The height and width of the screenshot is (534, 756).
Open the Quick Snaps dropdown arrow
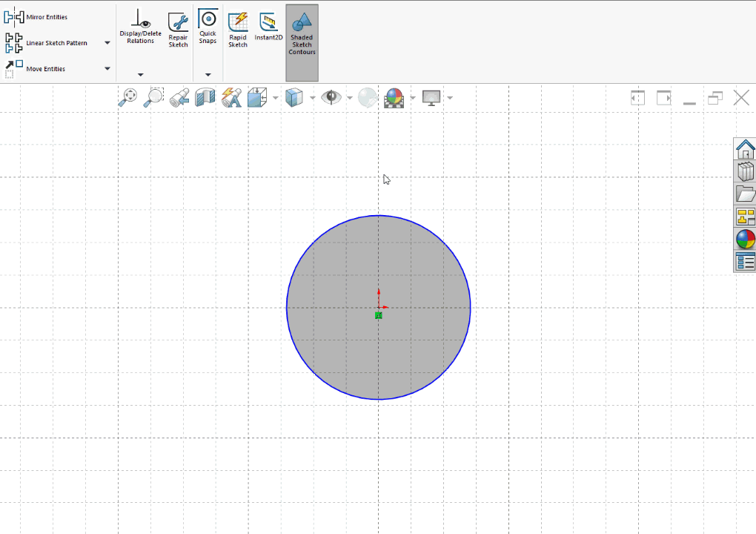208,75
